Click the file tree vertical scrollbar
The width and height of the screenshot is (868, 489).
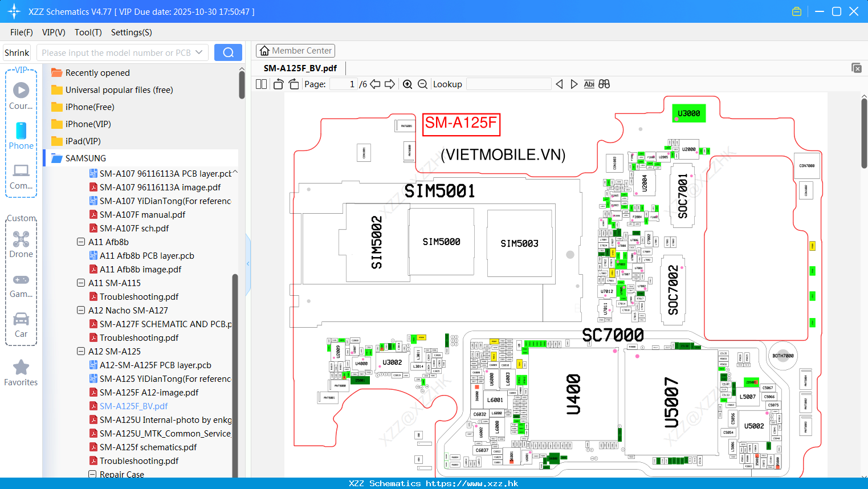235,375
